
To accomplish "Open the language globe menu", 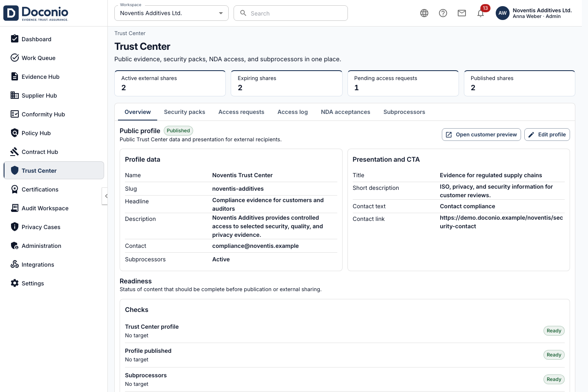I will coord(424,13).
